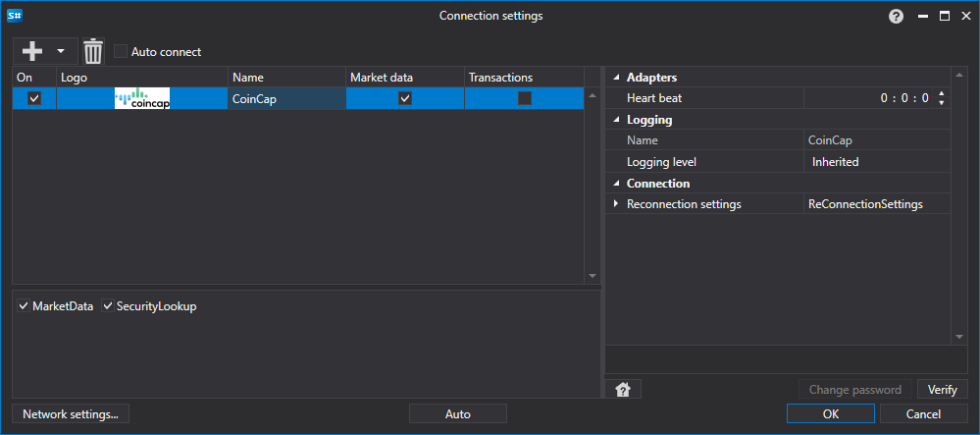The width and height of the screenshot is (980, 435).
Task: Open Network settings...
Action: [71, 413]
